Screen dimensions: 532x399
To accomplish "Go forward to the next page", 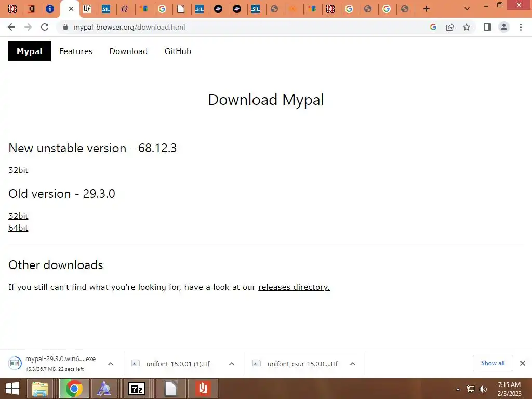I will pyautogui.click(x=28, y=27).
